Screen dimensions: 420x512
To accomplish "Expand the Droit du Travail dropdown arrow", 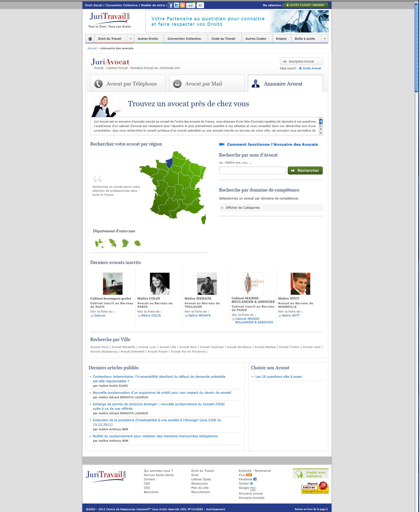I will (x=131, y=39).
